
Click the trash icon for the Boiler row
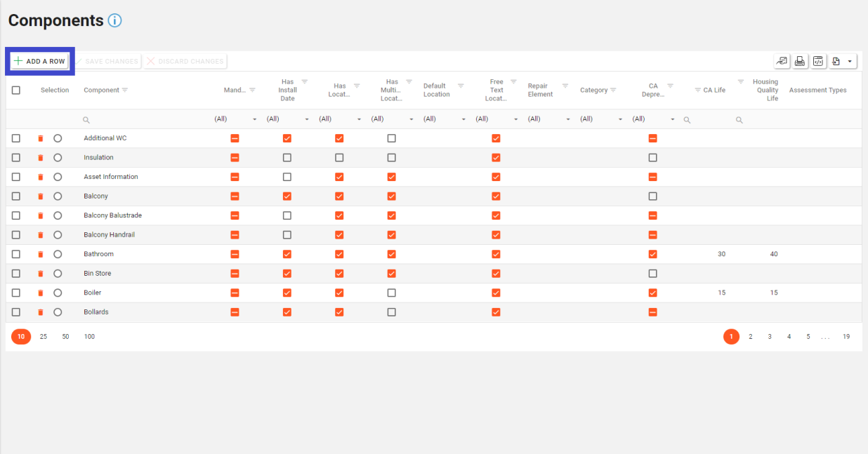pyautogui.click(x=41, y=293)
